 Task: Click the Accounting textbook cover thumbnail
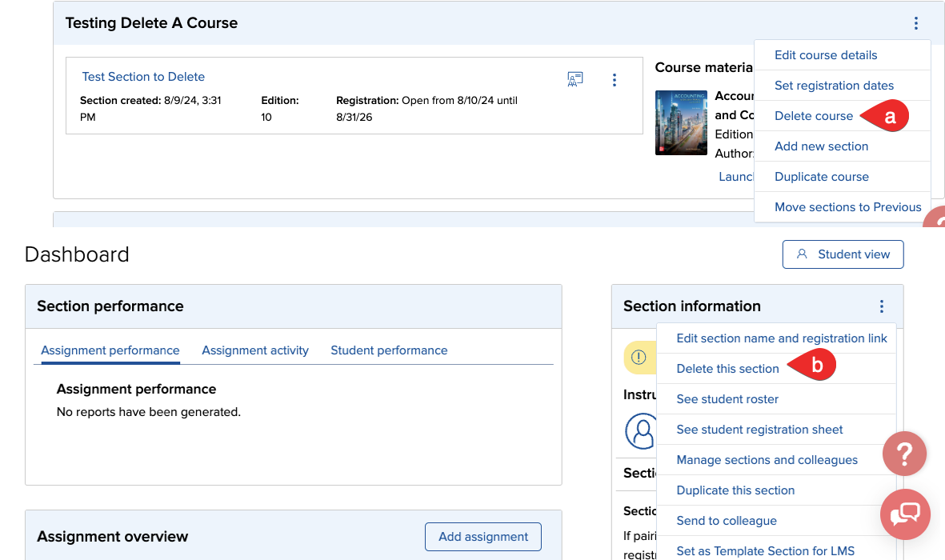tap(681, 122)
